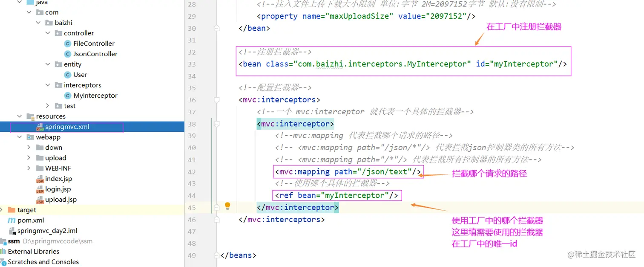Expand the test package node
The height and width of the screenshot is (267, 644).
pos(48,106)
